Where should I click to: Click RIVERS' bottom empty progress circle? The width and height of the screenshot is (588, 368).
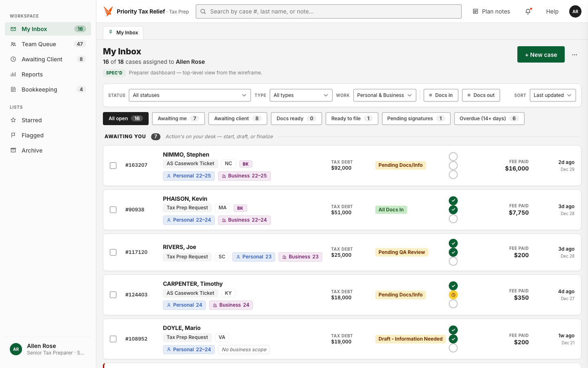(453, 261)
